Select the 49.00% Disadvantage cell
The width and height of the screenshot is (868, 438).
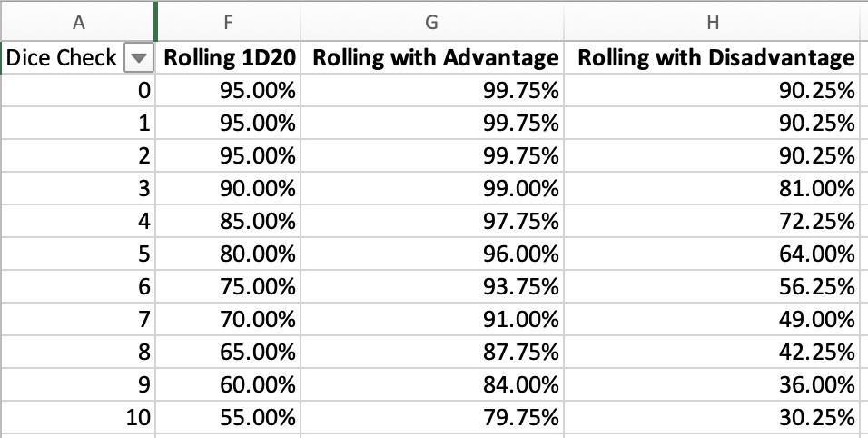(715, 320)
